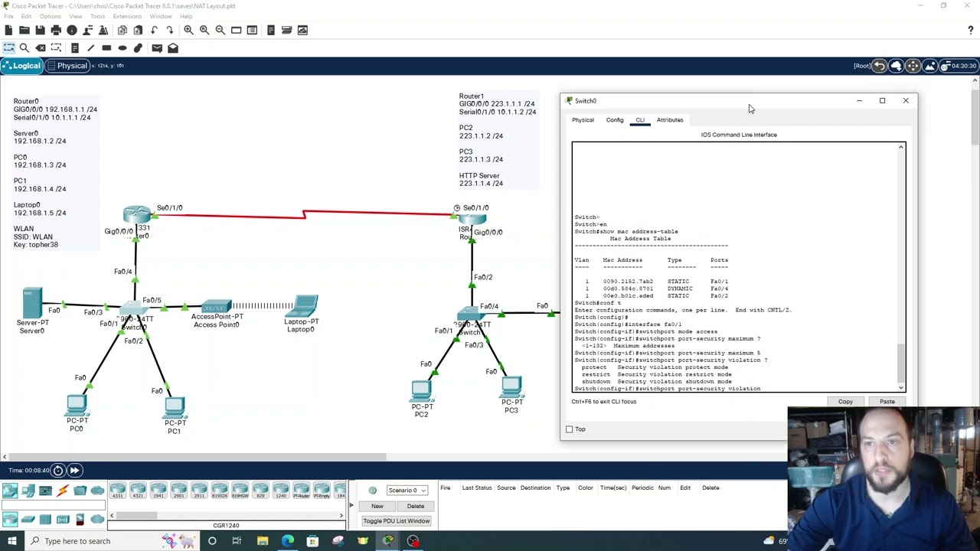Open the Extensions menu
980x551 pixels.
127,16
